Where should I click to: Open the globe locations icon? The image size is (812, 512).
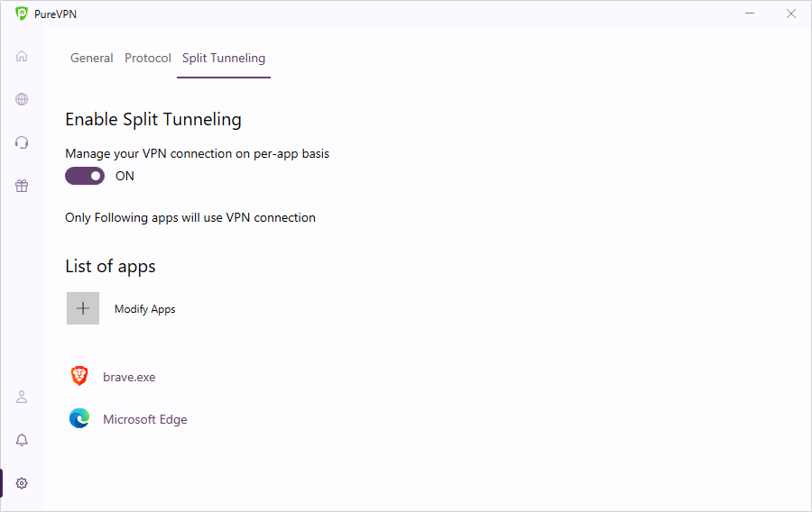22,99
